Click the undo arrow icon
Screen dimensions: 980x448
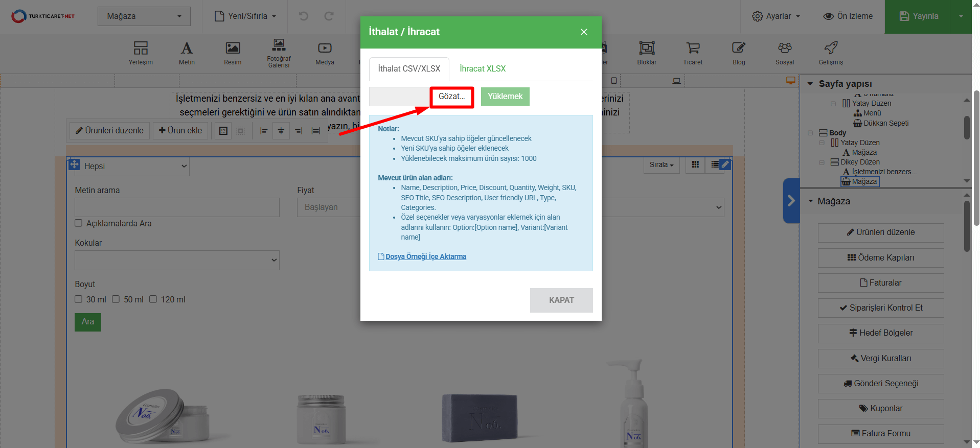pyautogui.click(x=304, y=16)
